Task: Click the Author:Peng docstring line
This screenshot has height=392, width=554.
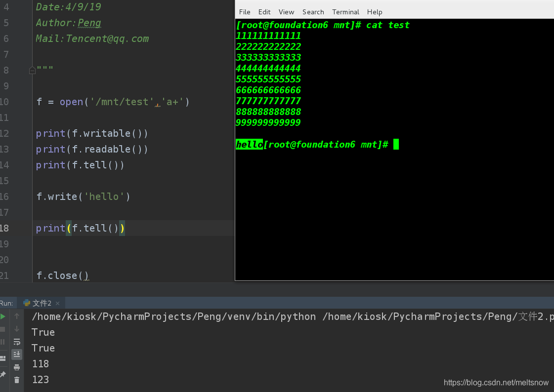Action: point(69,23)
